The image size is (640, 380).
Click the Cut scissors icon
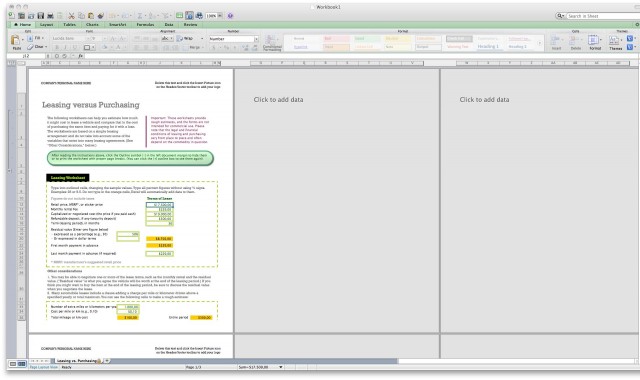[71, 16]
